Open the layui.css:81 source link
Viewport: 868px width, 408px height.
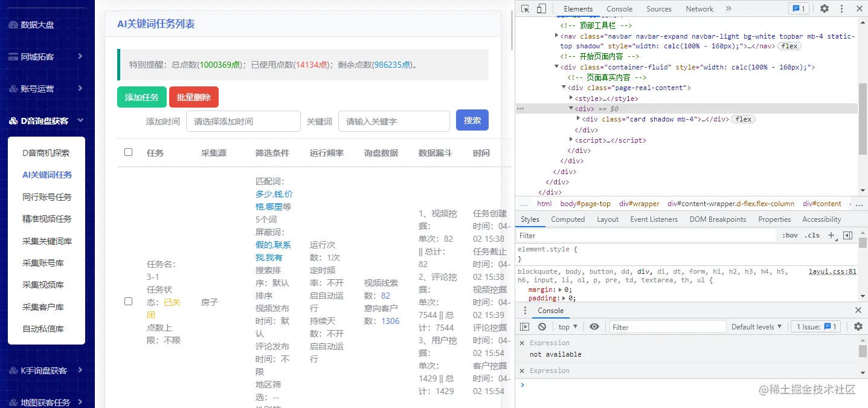pyautogui.click(x=832, y=271)
